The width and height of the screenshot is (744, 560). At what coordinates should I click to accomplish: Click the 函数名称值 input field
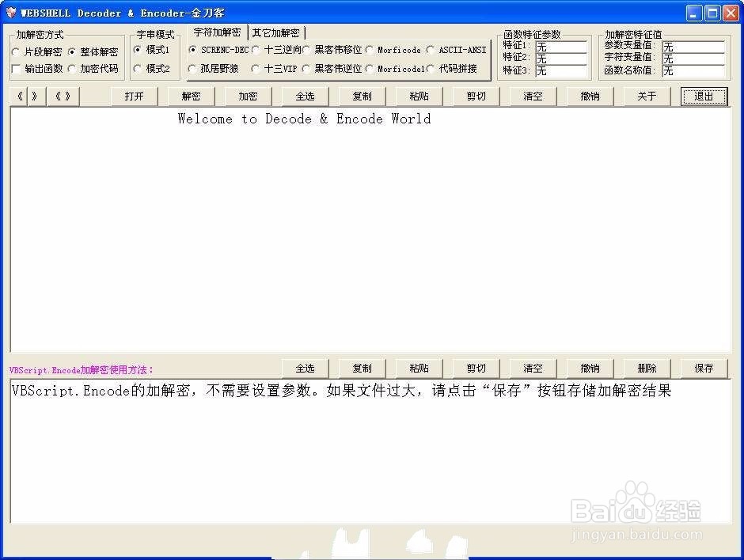(x=693, y=70)
